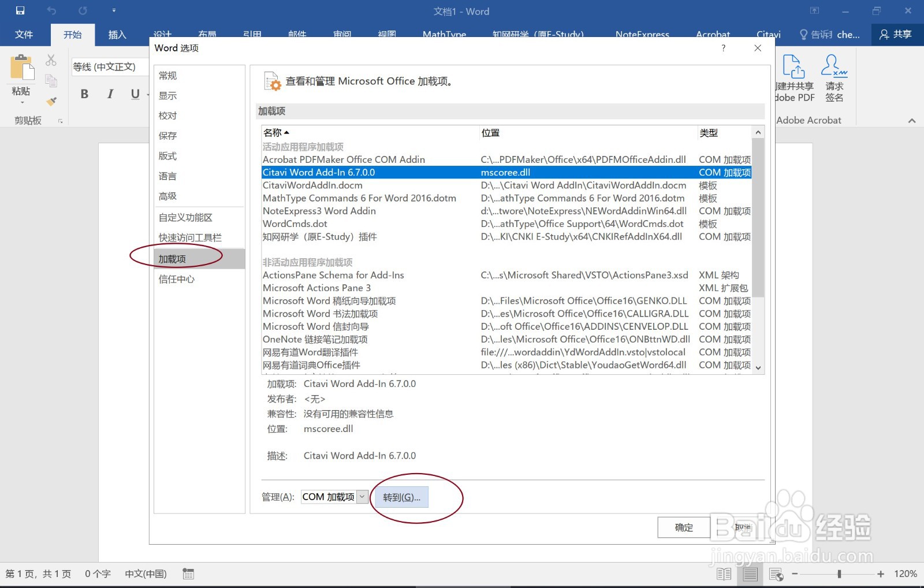The height and width of the screenshot is (588, 924).
Task: Select the Web Layout view icon
Action: point(777,574)
